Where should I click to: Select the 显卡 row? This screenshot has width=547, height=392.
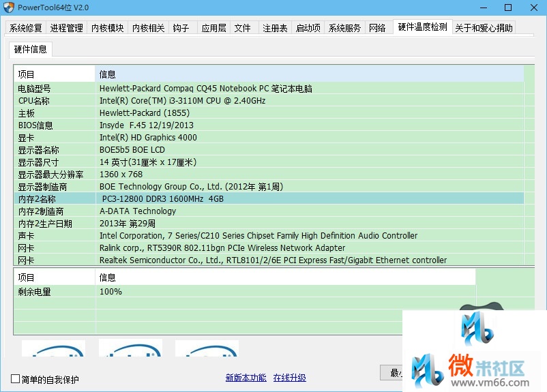(269, 138)
